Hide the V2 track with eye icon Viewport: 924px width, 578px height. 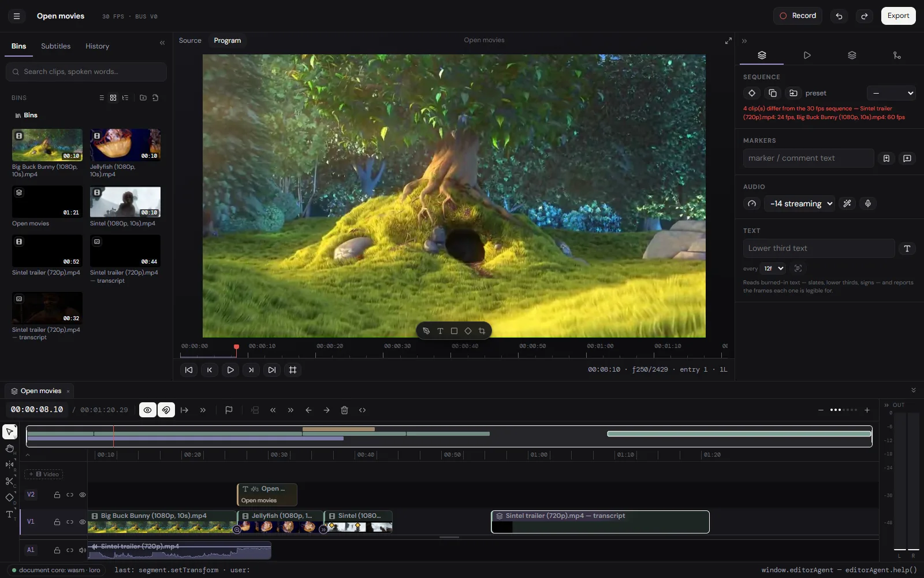tap(83, 495)
